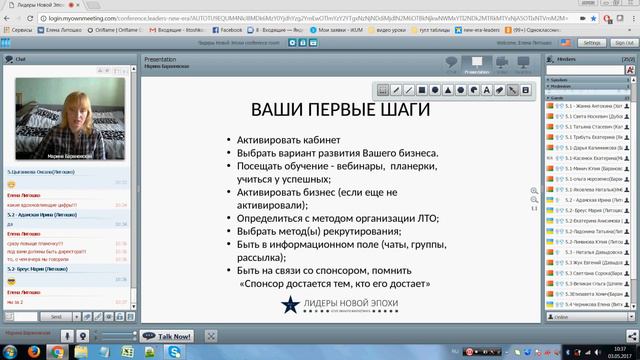
Task: Click the Sign Out button
Action: [x=624, y=43]
